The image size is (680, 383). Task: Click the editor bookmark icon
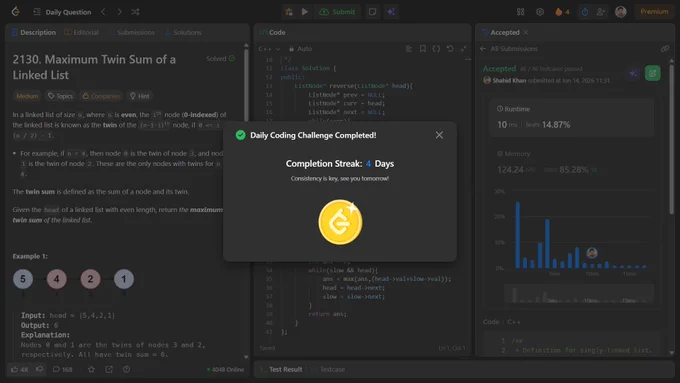coord(422,49)
